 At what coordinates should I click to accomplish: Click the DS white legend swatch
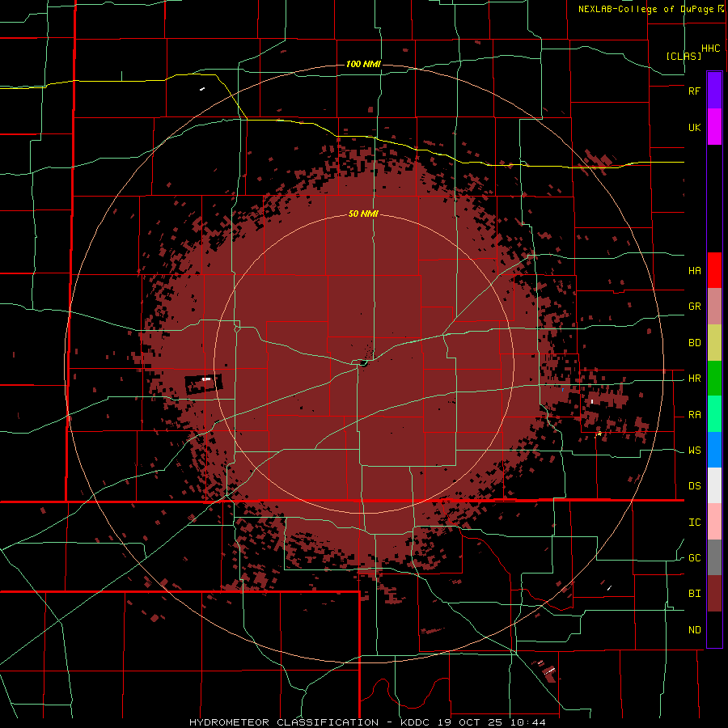pos(714,485)
